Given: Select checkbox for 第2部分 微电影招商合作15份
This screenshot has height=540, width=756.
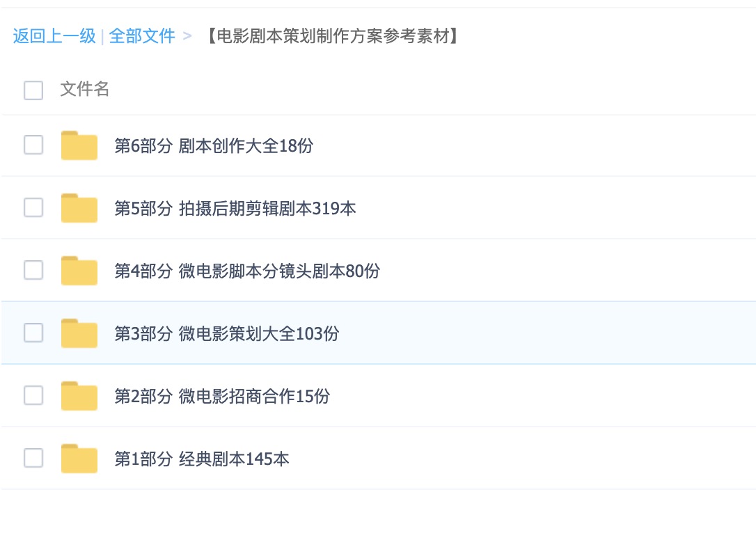Looking at the screenshot, I should [33, 395].
